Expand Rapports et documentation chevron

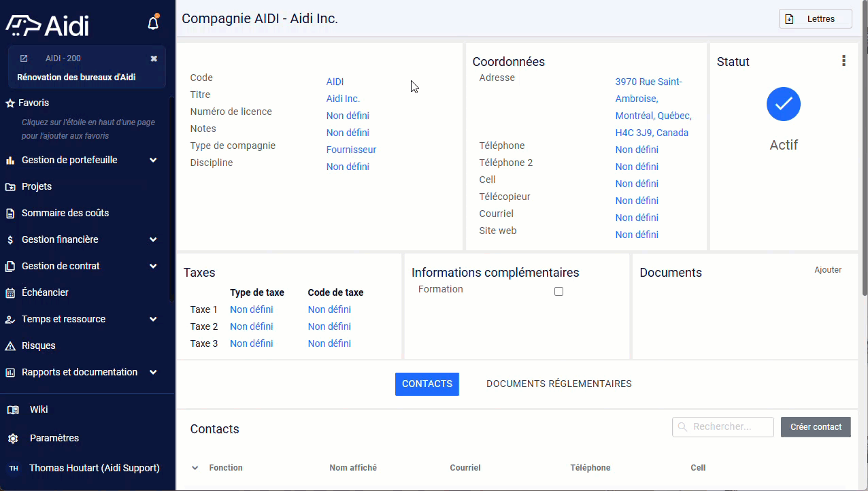[x=153, y=373]
